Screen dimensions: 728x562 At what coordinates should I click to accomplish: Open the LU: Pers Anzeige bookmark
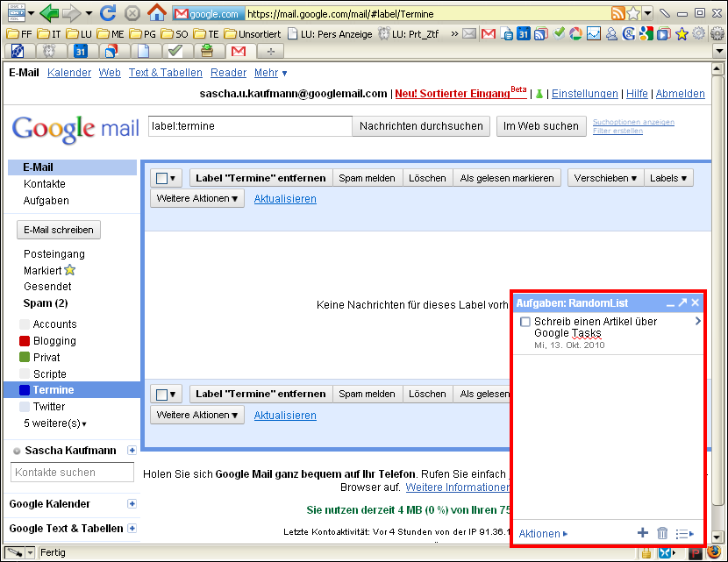[330, 34]
